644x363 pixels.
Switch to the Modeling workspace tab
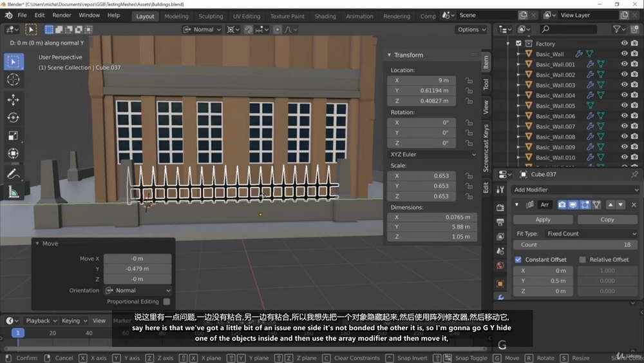tap(176, 17)
